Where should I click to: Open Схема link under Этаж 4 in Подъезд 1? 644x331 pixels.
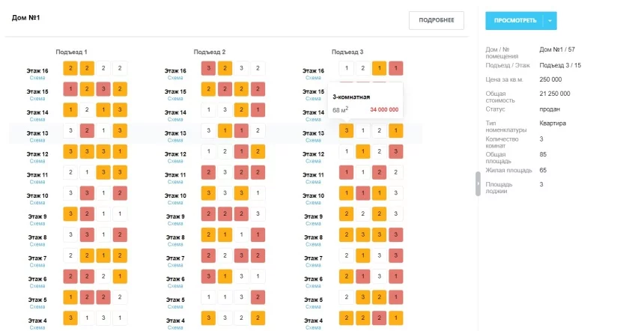point(37,327)
